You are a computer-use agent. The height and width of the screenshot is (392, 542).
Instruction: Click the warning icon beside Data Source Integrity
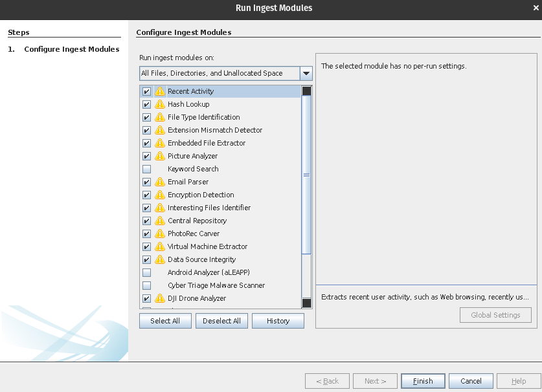(x=159, y=259)
